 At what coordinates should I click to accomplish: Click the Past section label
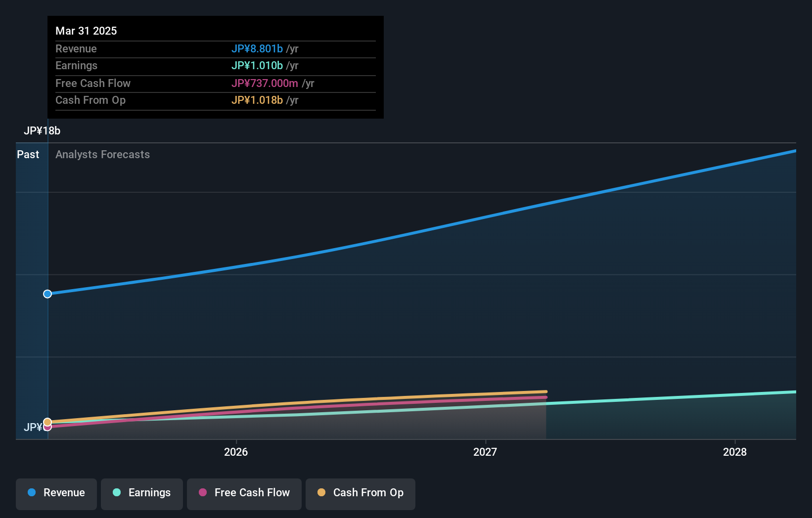tap(28, 154)
